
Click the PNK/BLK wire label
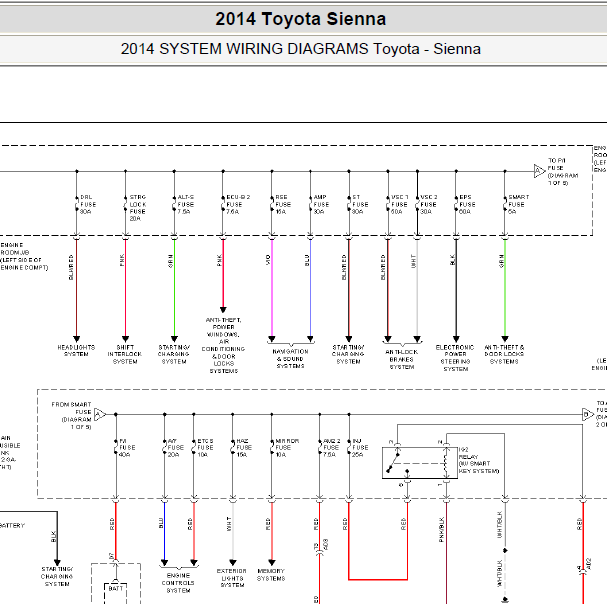442,529
